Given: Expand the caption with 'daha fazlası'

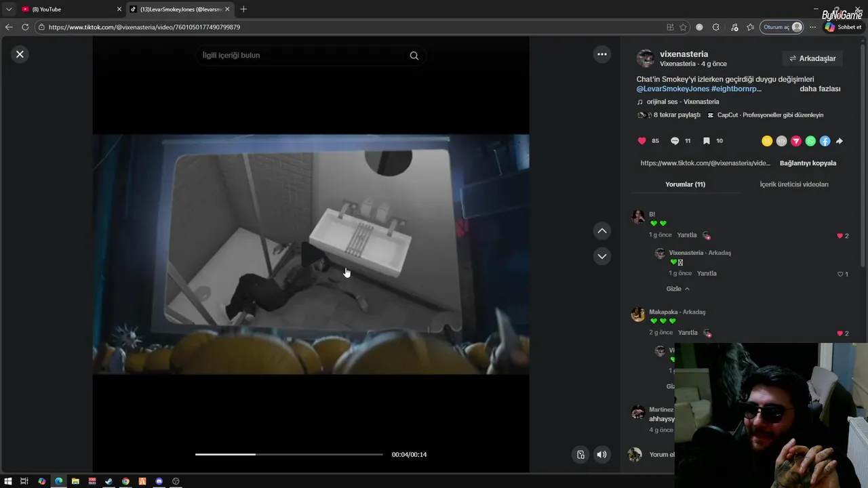Looking at the screenshot, I should click(820, 89).
